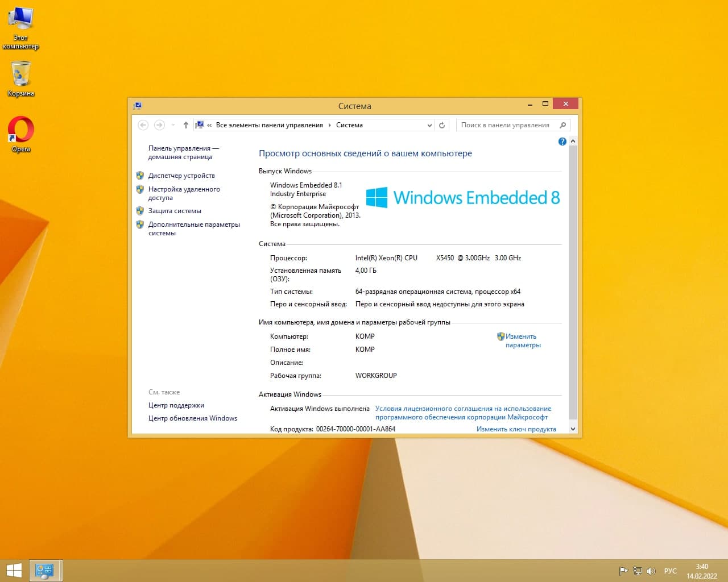
Task: Open the Microsoft license terms link
Action: point(463,413)
